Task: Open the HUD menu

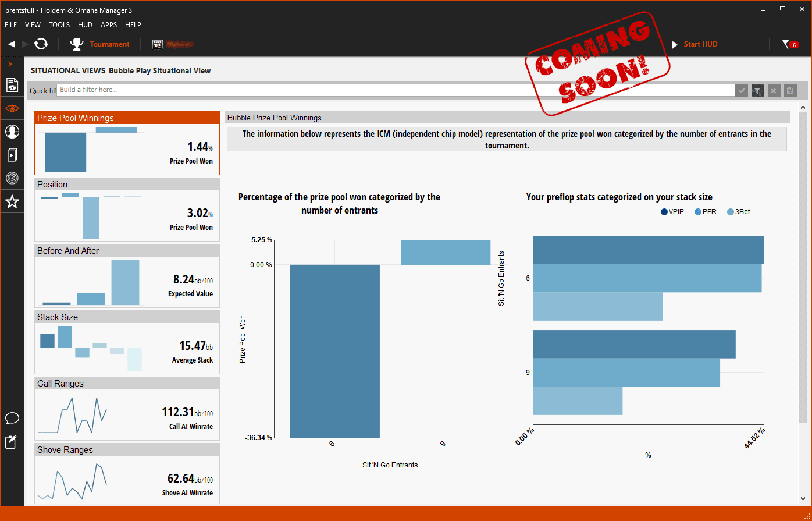Action: click(85, 25)
